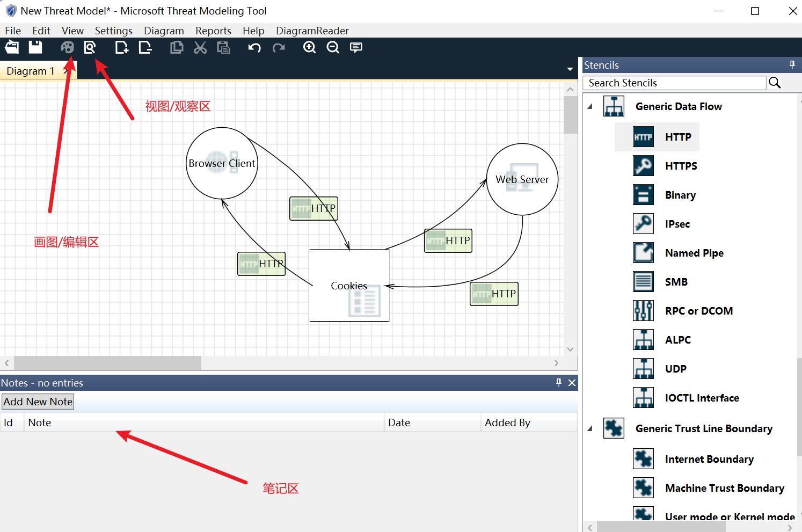Image resolution: width=802 pixels, height=532 pixels.
Task: Select RPC or DCOM stencil
Action: [683, 311]
